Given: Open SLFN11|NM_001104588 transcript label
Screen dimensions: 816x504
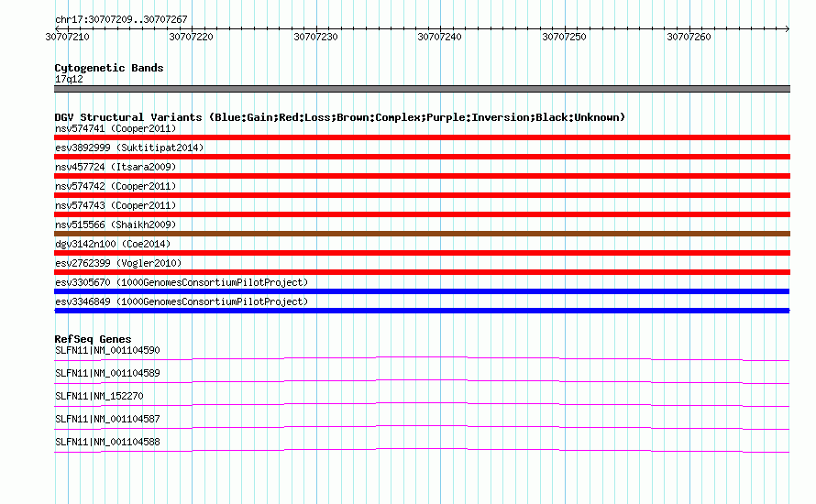Looking at the screenshot, I should pos(107,442).
